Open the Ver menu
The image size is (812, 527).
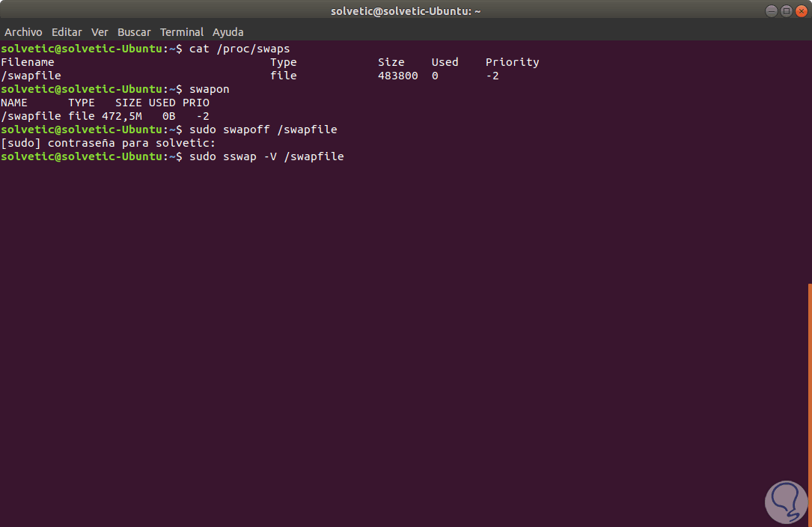[100, 32]
